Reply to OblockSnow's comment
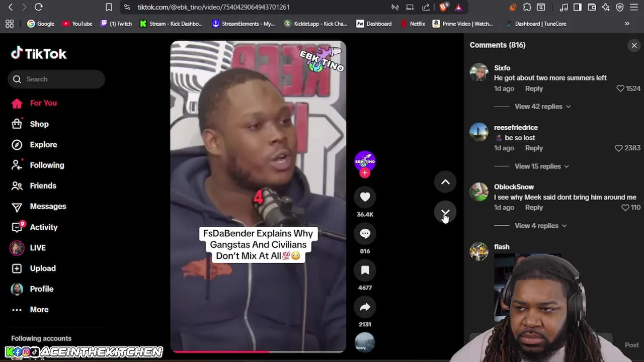The width and height of the screenshot is (644, 362). (x=534, y=207)
